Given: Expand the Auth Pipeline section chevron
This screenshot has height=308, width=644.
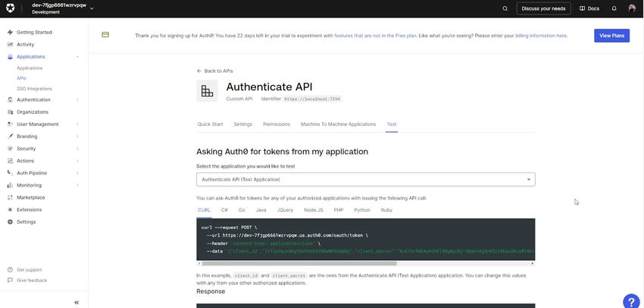Looking at the screenshot, I should [x=77, y=173].
